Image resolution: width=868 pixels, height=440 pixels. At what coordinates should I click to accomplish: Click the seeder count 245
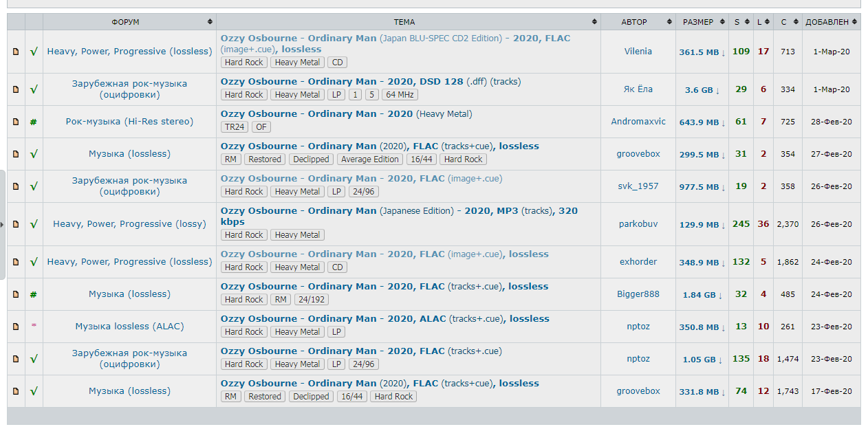click(x=741, y=224)
